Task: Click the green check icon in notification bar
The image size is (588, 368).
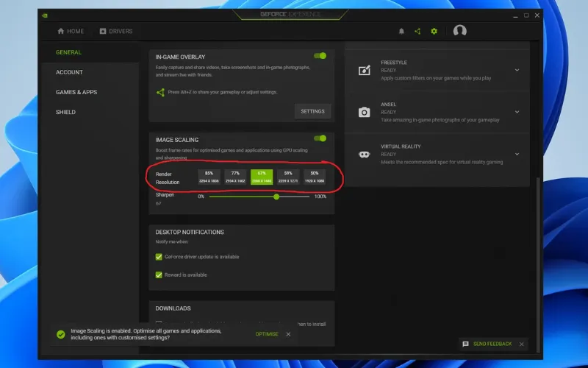Action: [x=61, y=334]
